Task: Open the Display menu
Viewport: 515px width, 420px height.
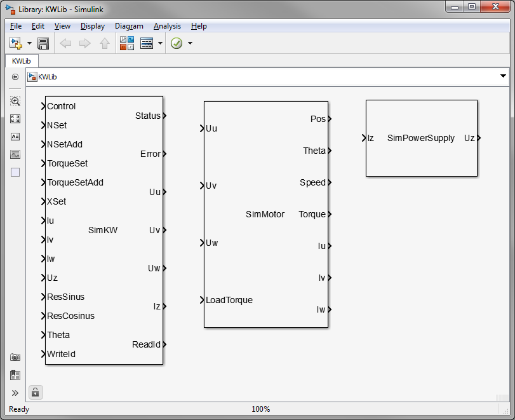Action: pos(93,26)
